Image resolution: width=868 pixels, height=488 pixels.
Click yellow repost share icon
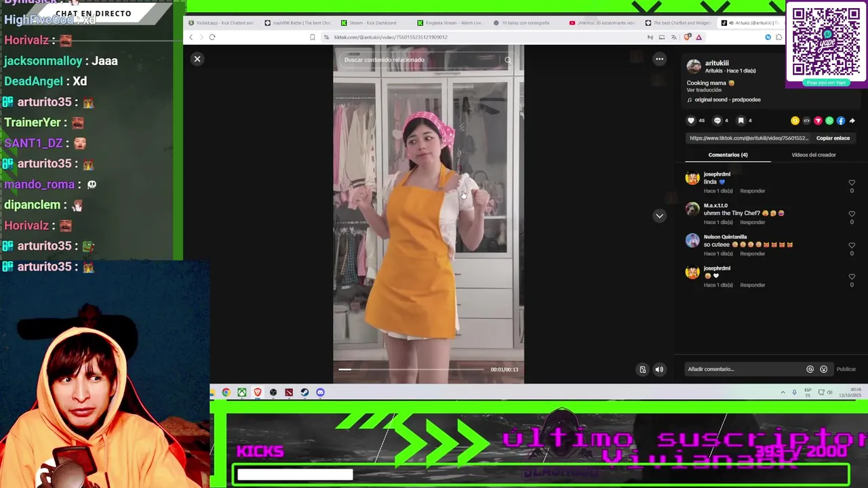click(x=795, y=121)
